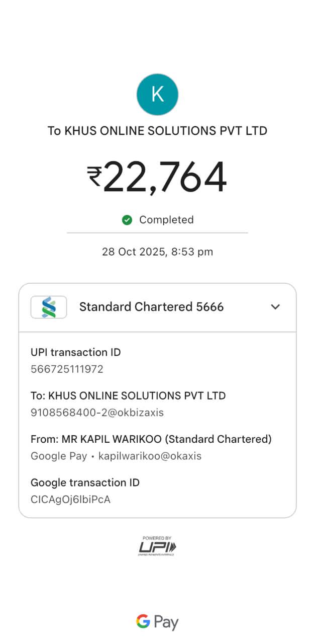Click the Powered by UPI logo
Image resolution: width=315 pixels, height=644 pixels.
157,546
